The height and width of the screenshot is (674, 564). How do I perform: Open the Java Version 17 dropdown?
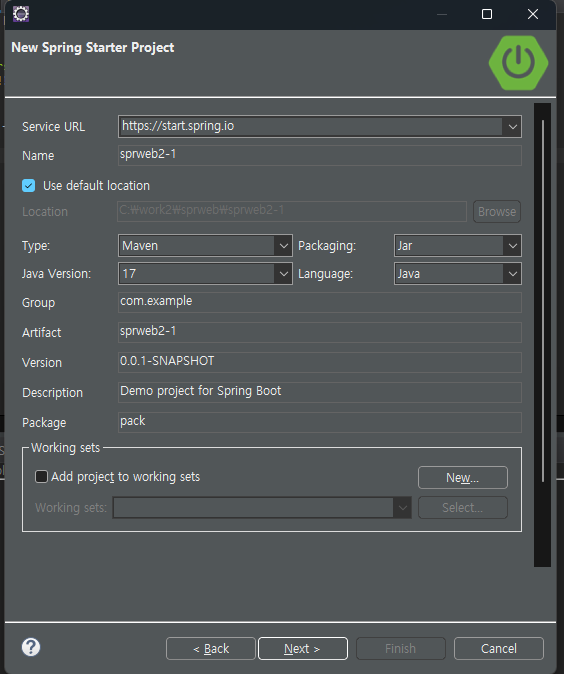pos(205,274)
